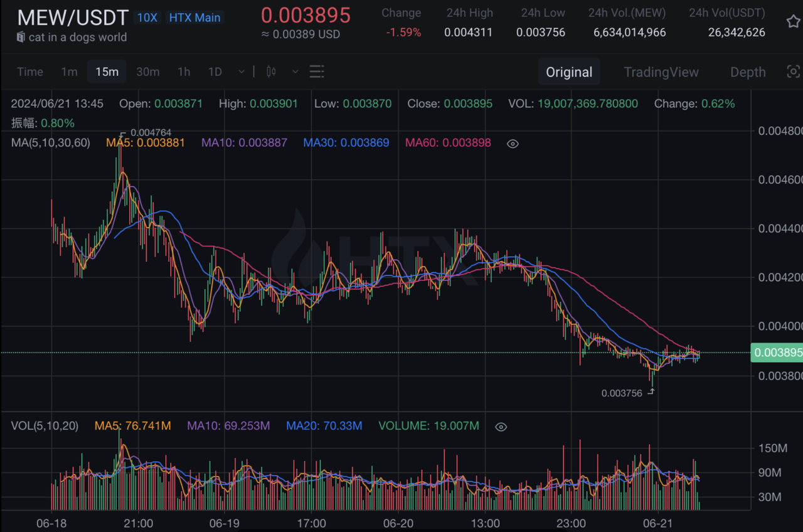Expand the chart type dropdown arrow
The height and width of the screenshot is (532, 803).
[295, 72]
